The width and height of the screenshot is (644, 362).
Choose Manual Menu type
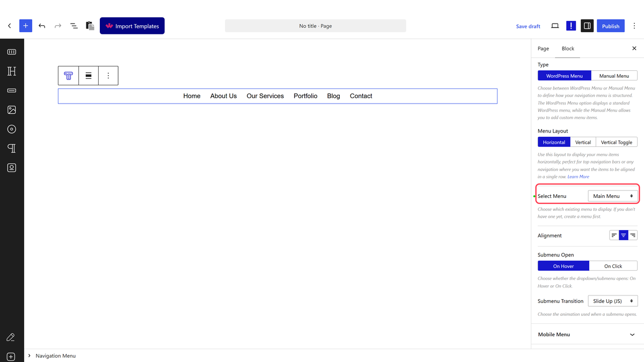[x=614, y=76]
